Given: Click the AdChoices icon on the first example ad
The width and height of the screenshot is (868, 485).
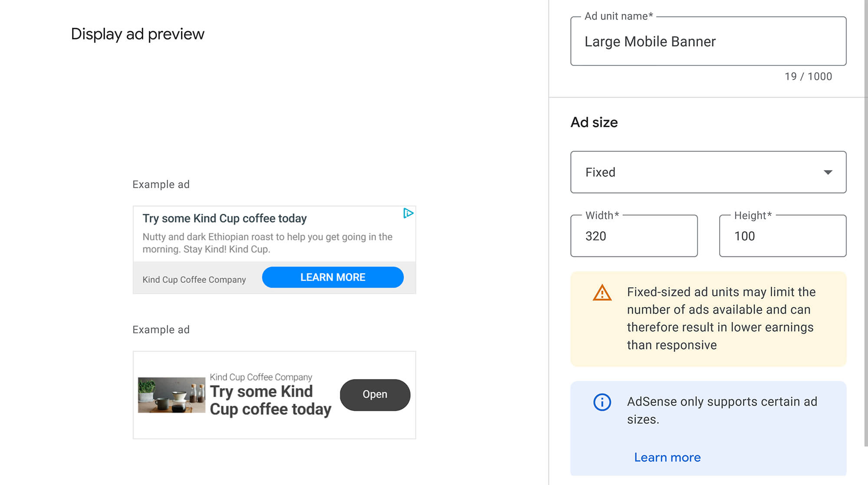Looking at the screenshot, I should (408, 213).
